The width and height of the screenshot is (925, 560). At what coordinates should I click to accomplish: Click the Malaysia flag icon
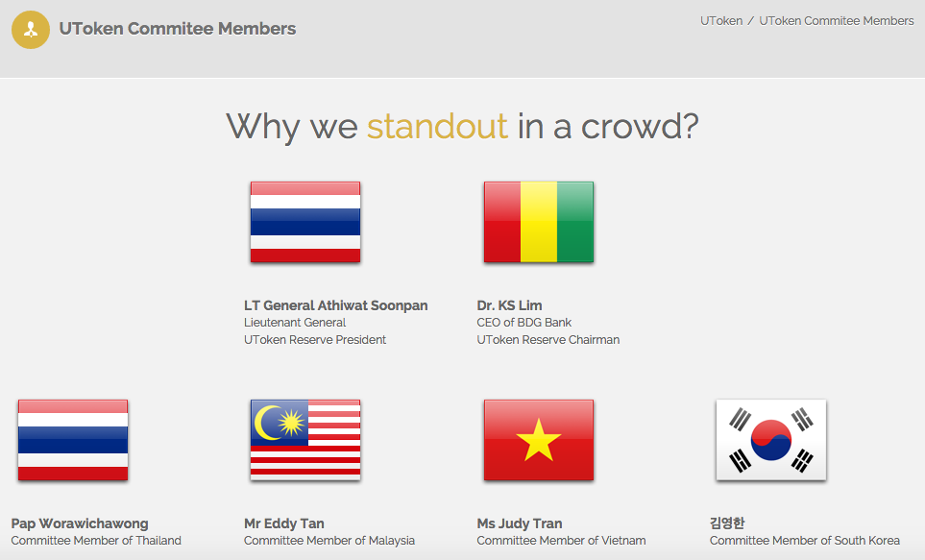pos(305,440)
